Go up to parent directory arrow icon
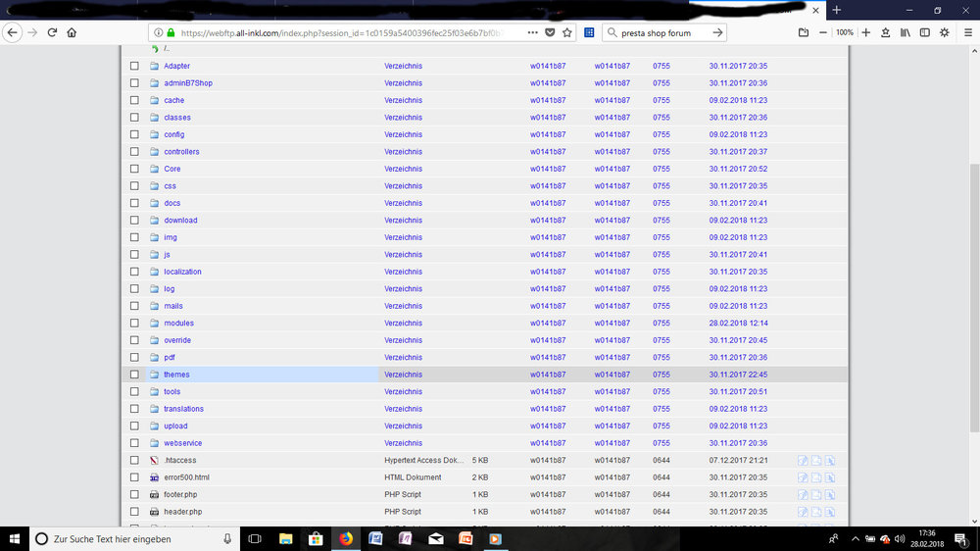 click(x=155, y=49)
